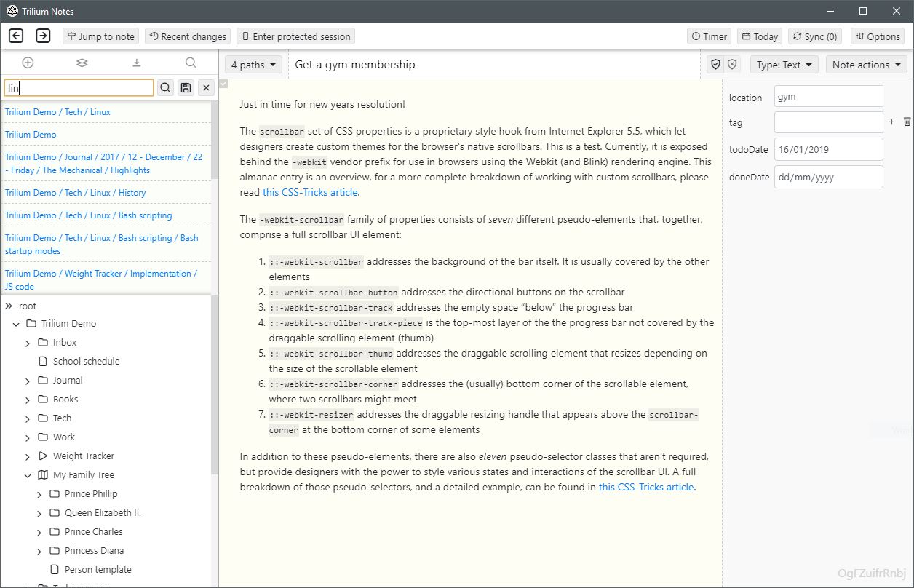The image size is (914, 588).
Task: Open Jump to note dialog
Action: pos(101,36)
